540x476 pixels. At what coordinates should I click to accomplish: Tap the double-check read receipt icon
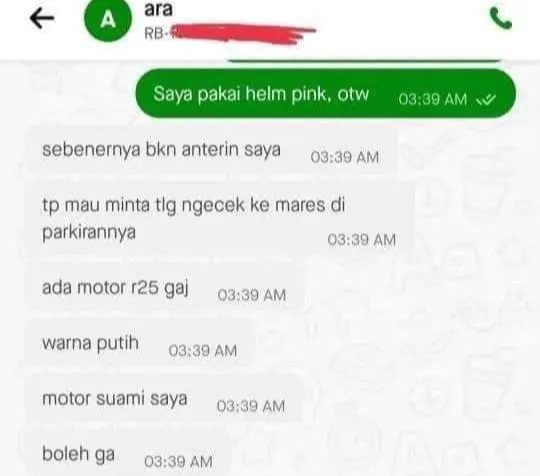pos(486,100)
